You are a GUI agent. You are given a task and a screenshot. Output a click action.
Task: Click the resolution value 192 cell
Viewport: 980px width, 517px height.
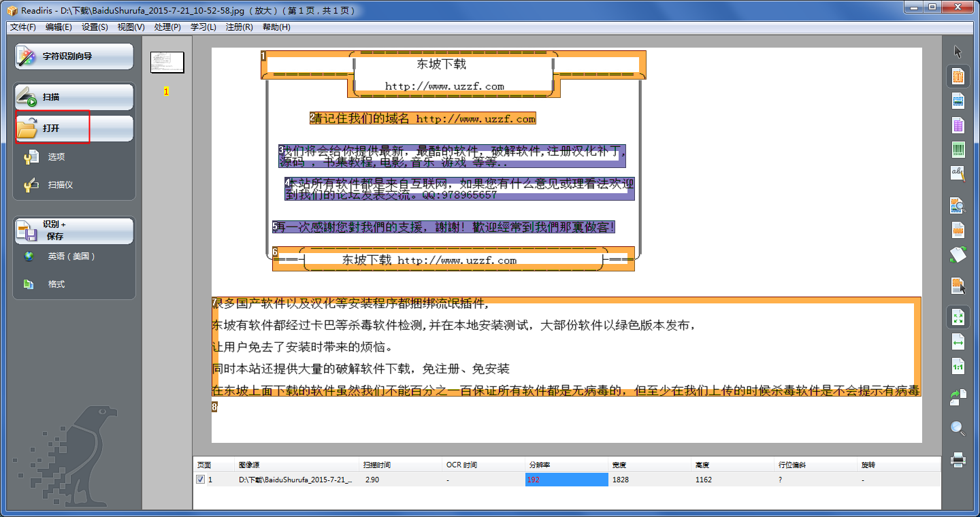[567, 480]
